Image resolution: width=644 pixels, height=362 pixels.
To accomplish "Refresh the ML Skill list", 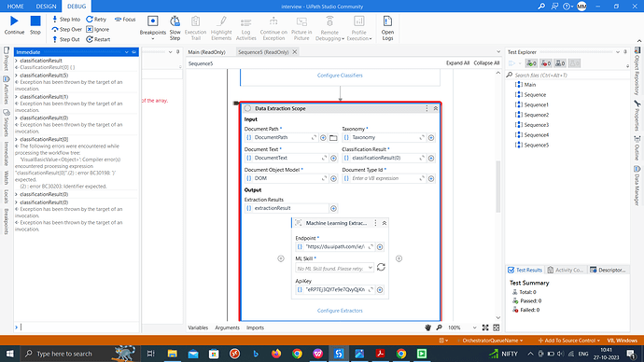I will point(381,267).
